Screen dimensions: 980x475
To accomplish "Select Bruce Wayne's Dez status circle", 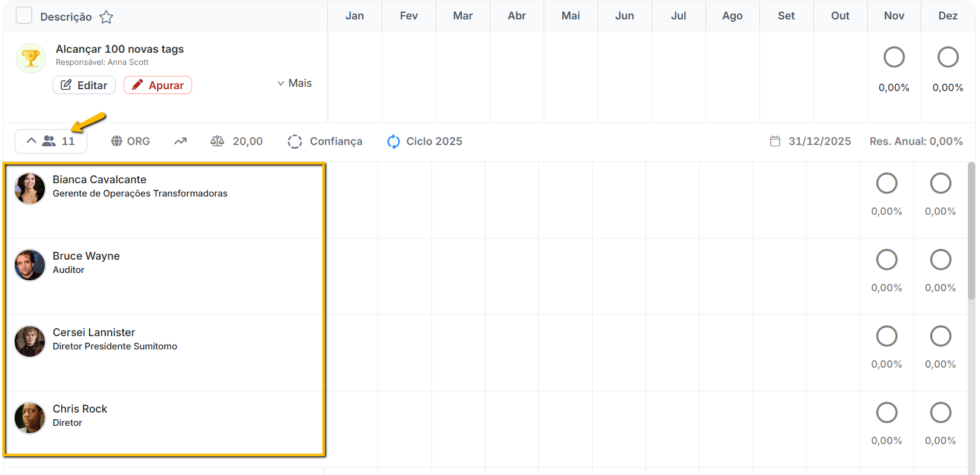I will point(940,260).
